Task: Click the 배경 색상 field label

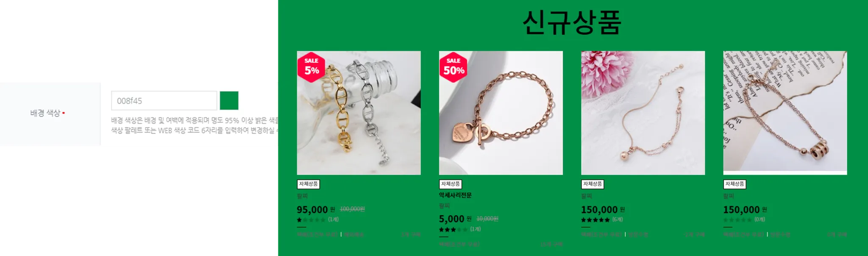Action: [x=45, y=113]
